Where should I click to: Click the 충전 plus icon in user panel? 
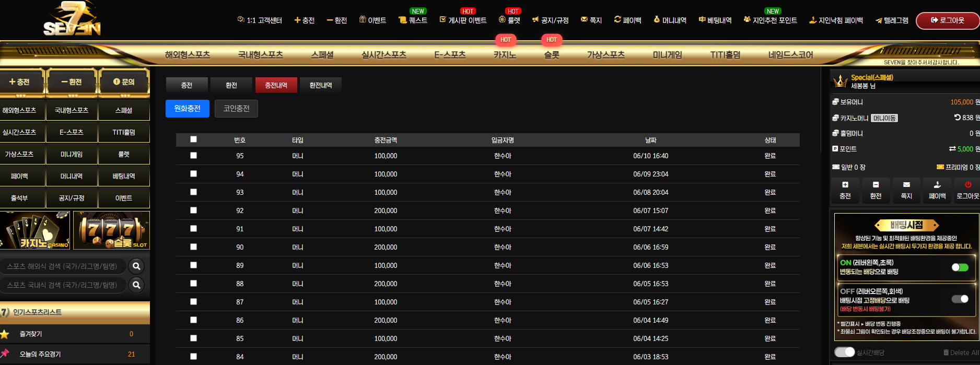845,185
